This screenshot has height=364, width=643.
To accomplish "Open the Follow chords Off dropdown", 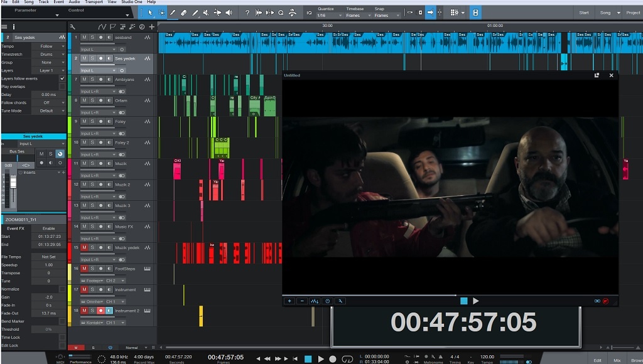I will click(x=48, y=102).
